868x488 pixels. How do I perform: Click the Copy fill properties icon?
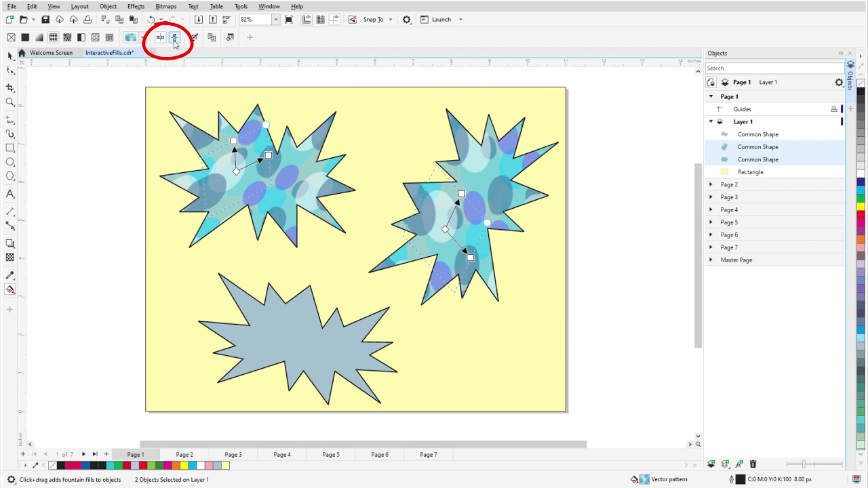tap(212, 37)
